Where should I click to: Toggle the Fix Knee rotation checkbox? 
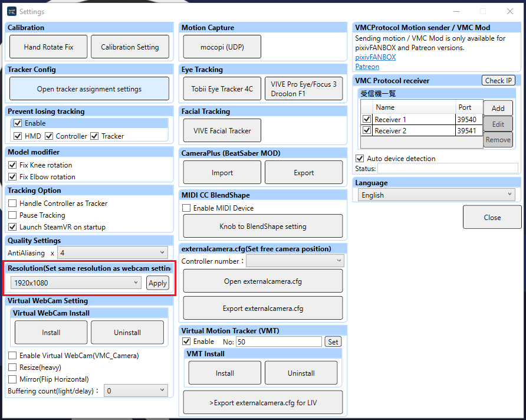pos(13,165)
